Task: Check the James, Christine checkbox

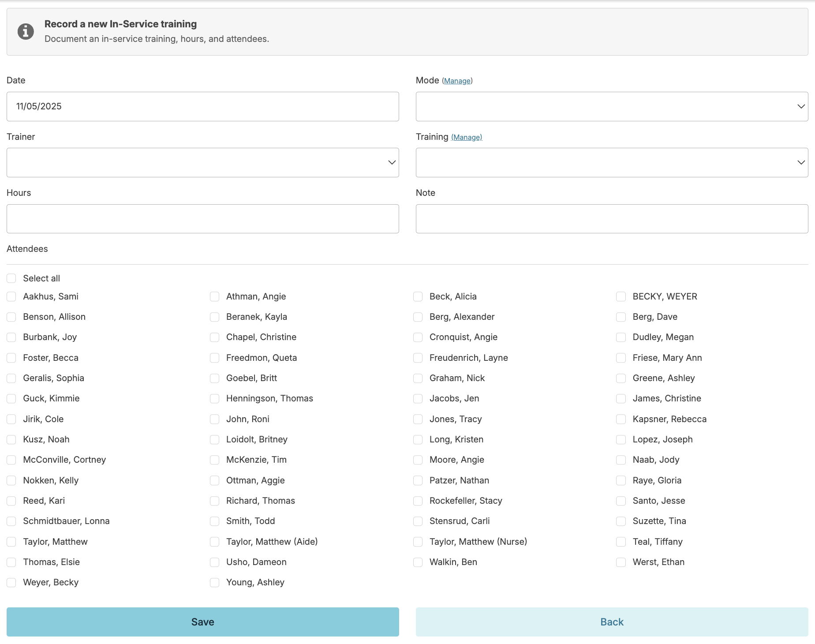Action: click(621, 398)
